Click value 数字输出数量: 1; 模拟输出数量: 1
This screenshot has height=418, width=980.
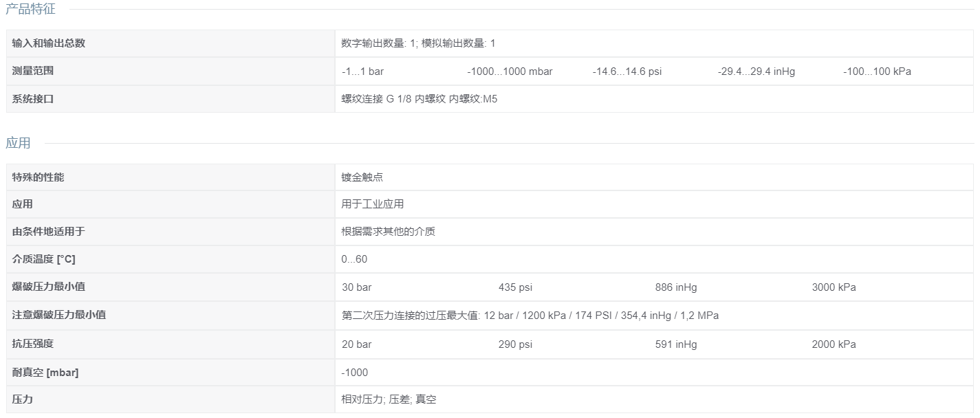[418, 43]
